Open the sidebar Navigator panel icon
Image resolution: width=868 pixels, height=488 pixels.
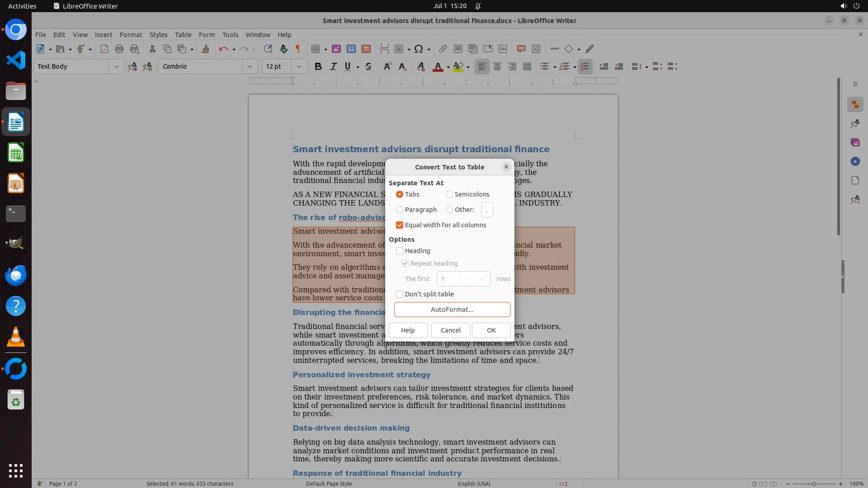tap(855, 161)
